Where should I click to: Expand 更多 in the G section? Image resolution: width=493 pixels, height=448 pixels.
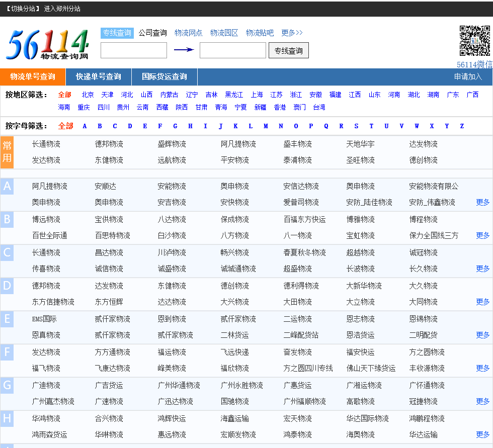[x=482, y=401]
